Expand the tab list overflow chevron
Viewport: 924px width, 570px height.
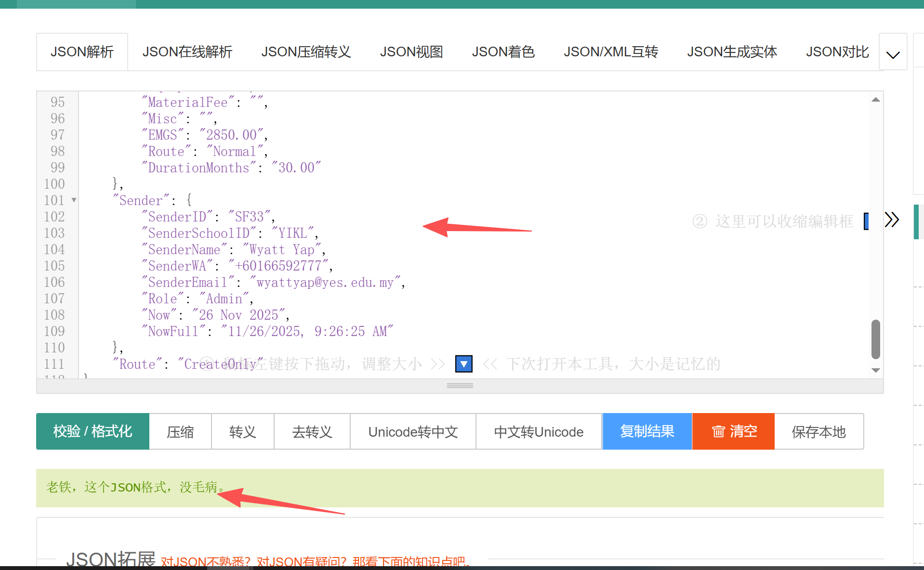[893, 52]
